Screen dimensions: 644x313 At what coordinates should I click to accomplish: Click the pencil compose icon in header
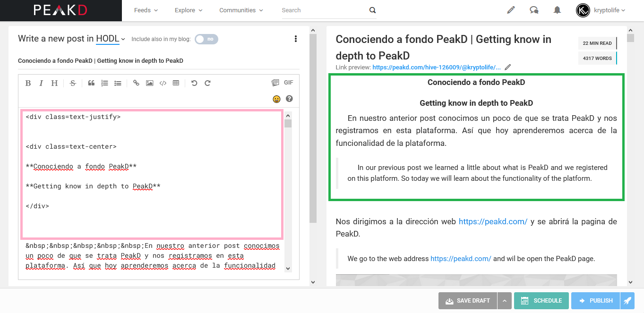click(x=511, y=10)
